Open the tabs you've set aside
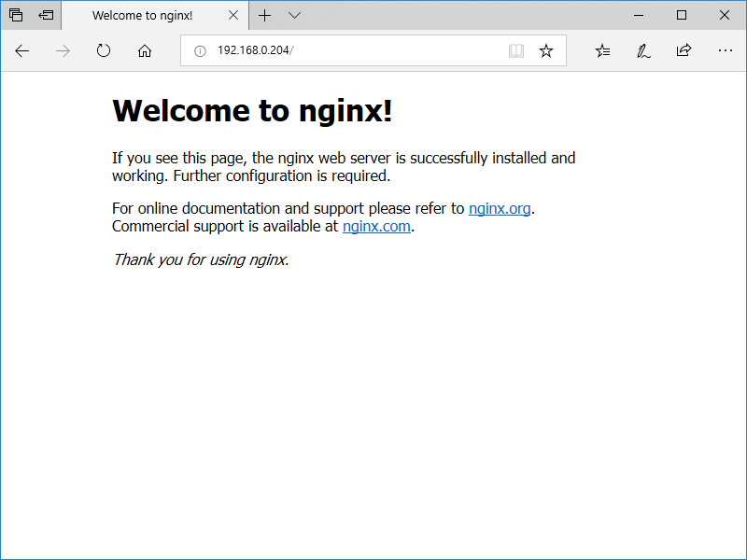This screenshot has width=747, height=560. tap(16, 15)
